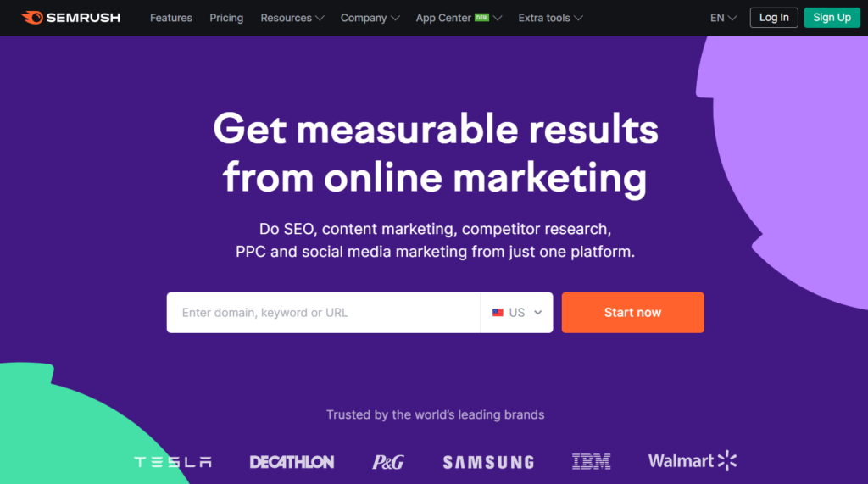Click the Log In button
The height and width of the screenshot is (484, 868).
774,18
